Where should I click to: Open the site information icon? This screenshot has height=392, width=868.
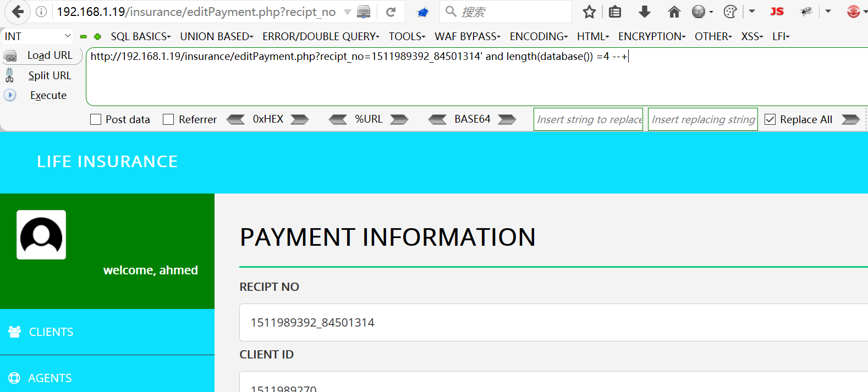point(41,12)
